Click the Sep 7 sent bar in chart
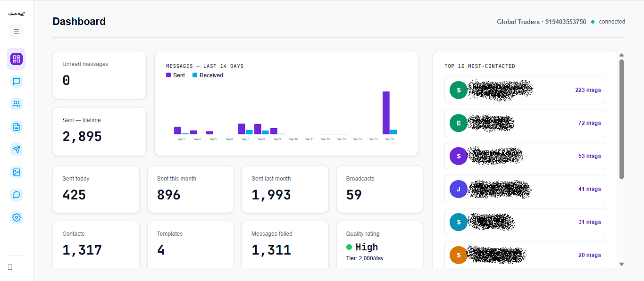Image resolution: width=644 pixels, height=281 pixels. pyautogui.click(x=242, y=129)
